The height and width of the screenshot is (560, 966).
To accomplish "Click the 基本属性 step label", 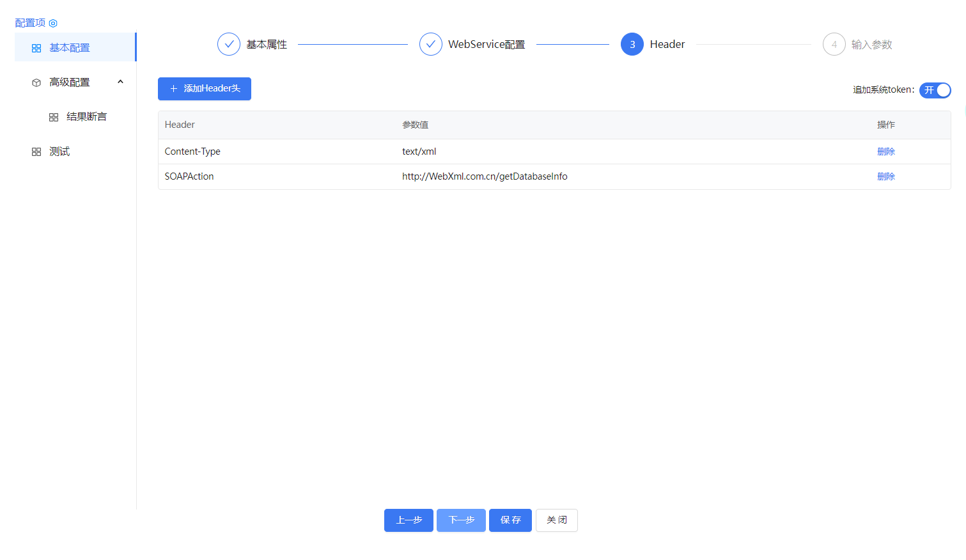I will click(x=267, y=44).
